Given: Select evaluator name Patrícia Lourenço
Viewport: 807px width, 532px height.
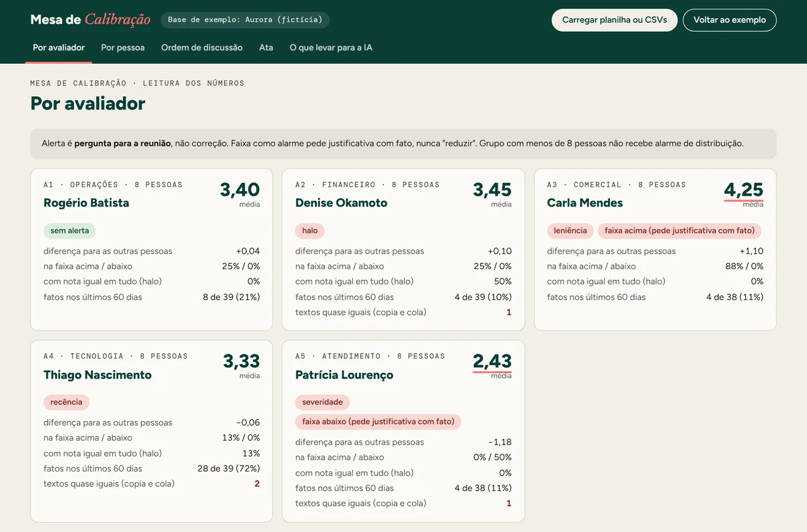Looking at the screenshot, I should click(344, 375).
